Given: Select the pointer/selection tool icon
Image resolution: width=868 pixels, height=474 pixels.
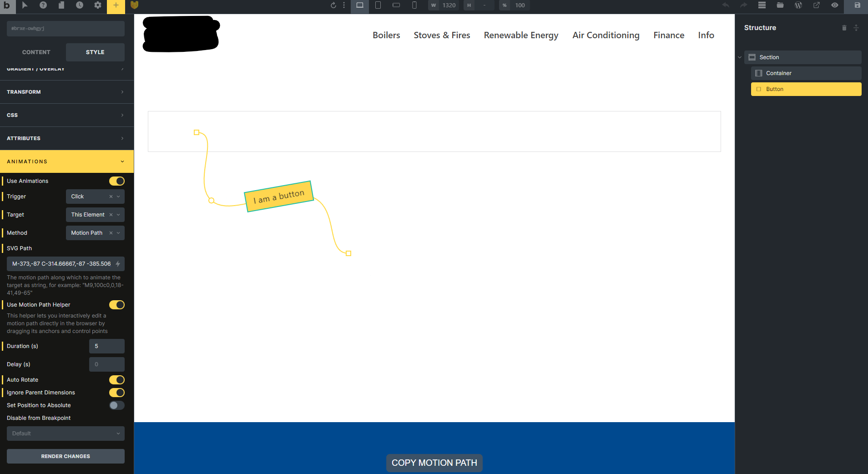Looking at the screenshot, I should click(x=25, y=5).
